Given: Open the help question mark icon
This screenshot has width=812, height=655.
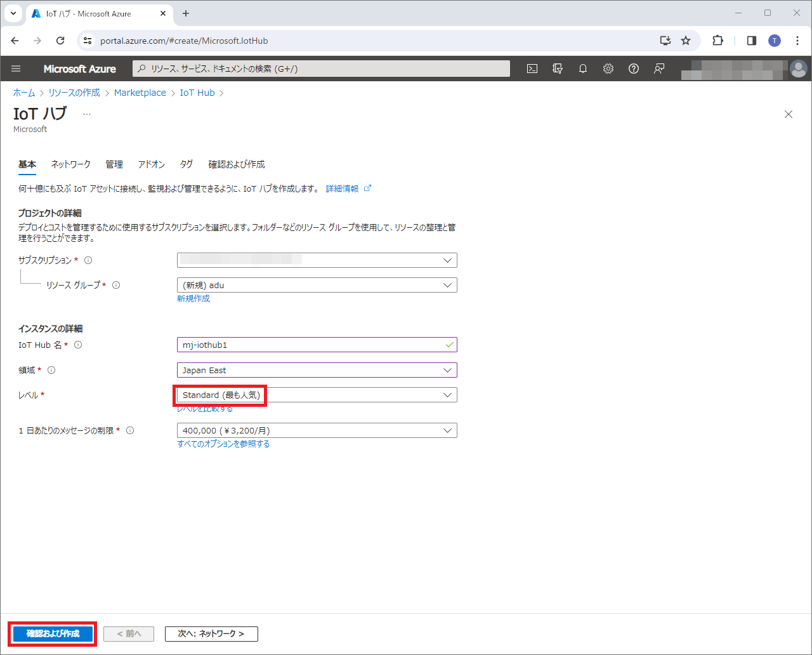Looking at the screenshot, I should click(634, 69).
